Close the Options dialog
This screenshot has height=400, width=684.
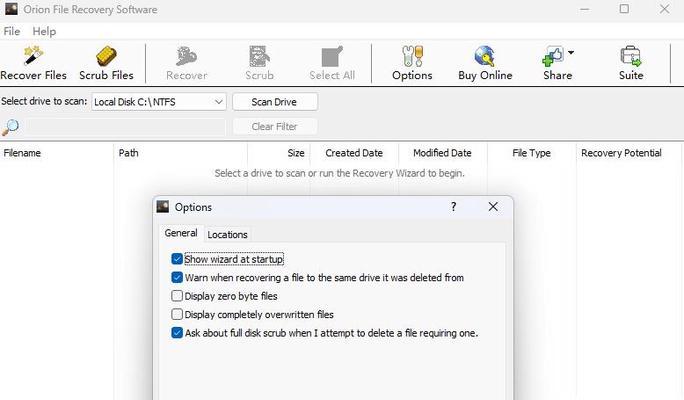493,206
